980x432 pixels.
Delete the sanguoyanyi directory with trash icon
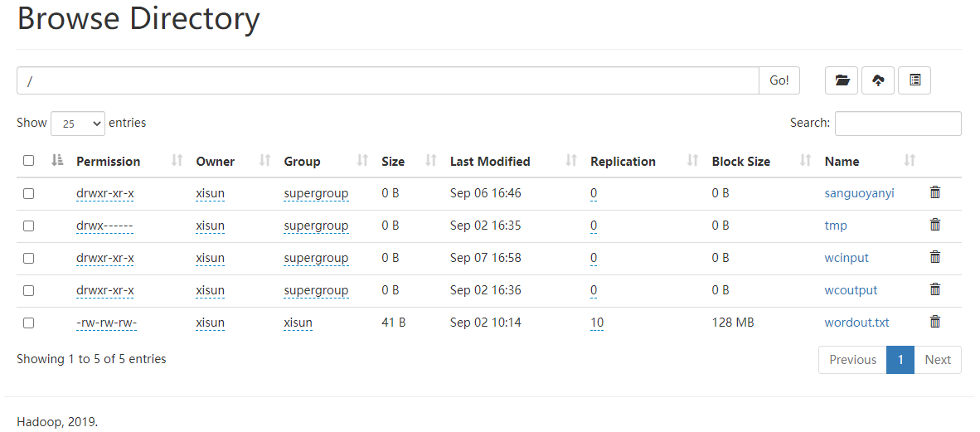click(935, 192)
